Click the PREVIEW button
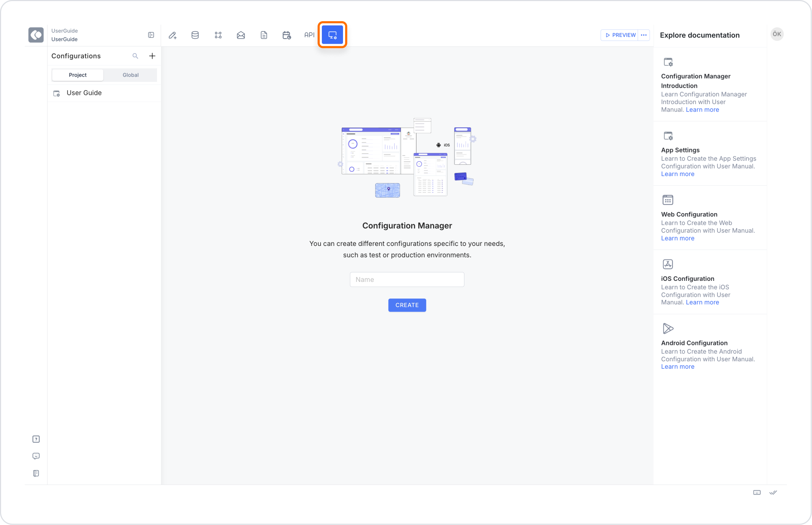Image resolution: width=812 pixels, height=525 pixels. pyautogui.click(x=620, y=35)
